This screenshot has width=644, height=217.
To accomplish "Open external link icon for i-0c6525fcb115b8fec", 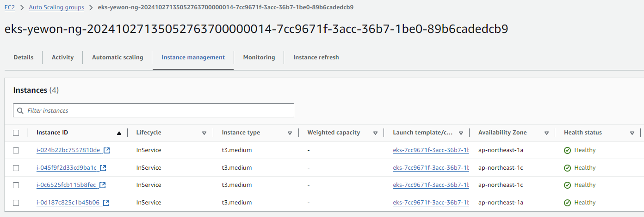I will tap(102, 185).
